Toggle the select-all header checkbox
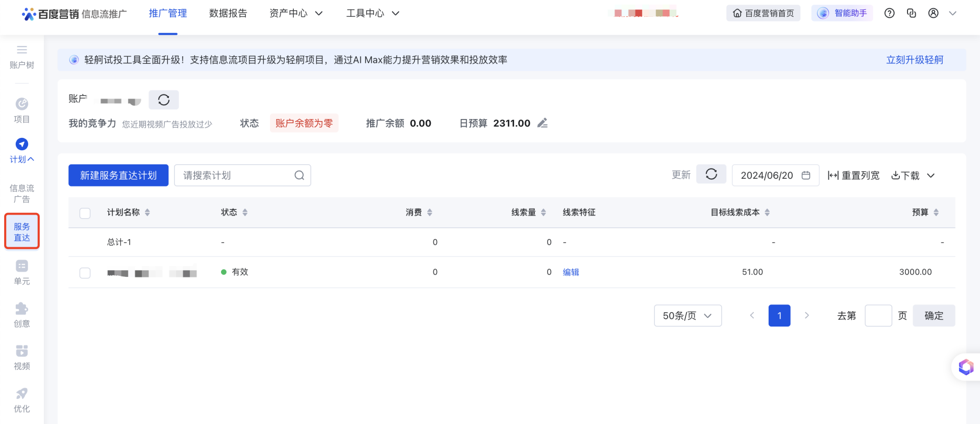Viewport: 980px width, 424px height. pyautogui.click(x=85, y=213)
